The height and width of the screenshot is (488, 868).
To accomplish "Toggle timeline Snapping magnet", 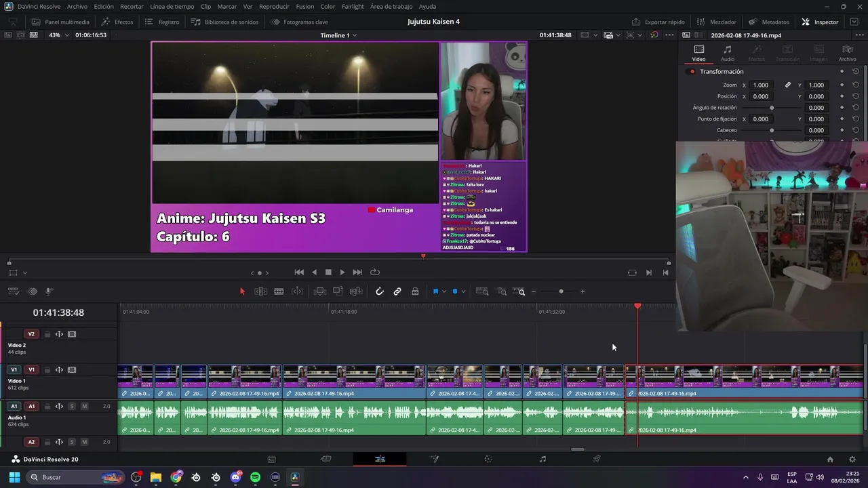I will (x=380, y=291).
